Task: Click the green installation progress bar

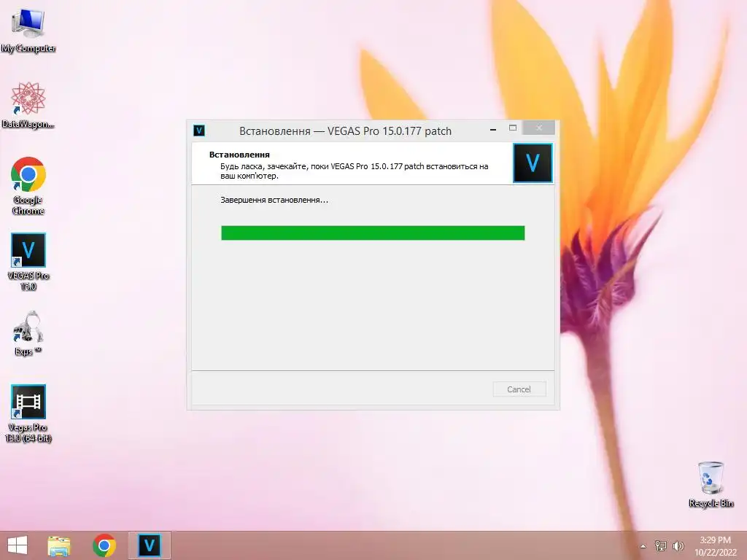Action: [373, 233]
